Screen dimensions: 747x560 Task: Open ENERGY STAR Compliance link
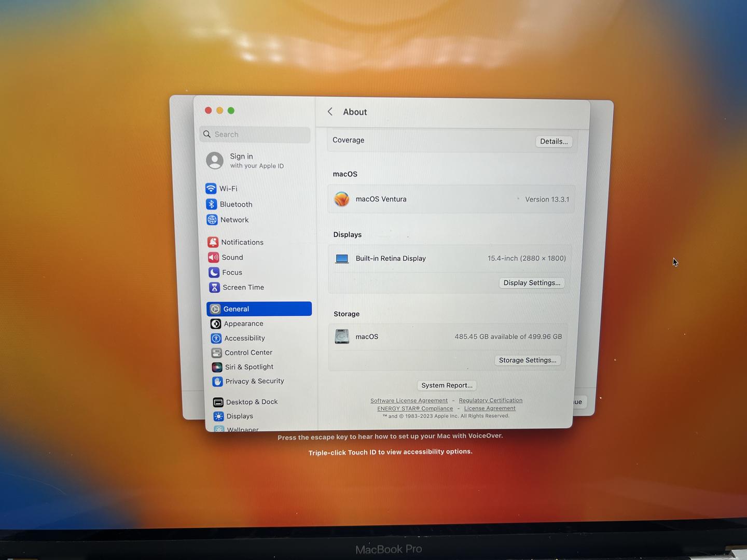click(415, 409)
